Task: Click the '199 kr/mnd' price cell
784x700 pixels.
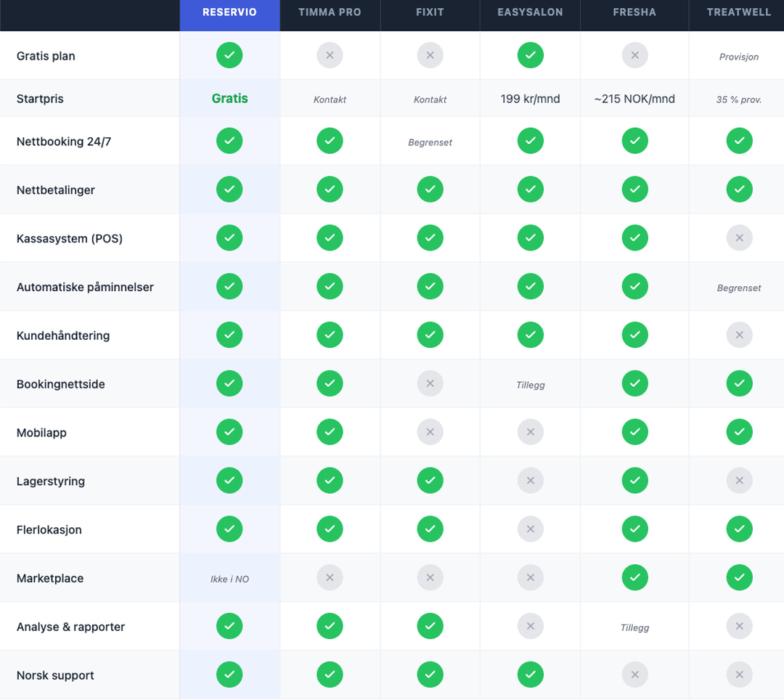Action: point(530,99)
